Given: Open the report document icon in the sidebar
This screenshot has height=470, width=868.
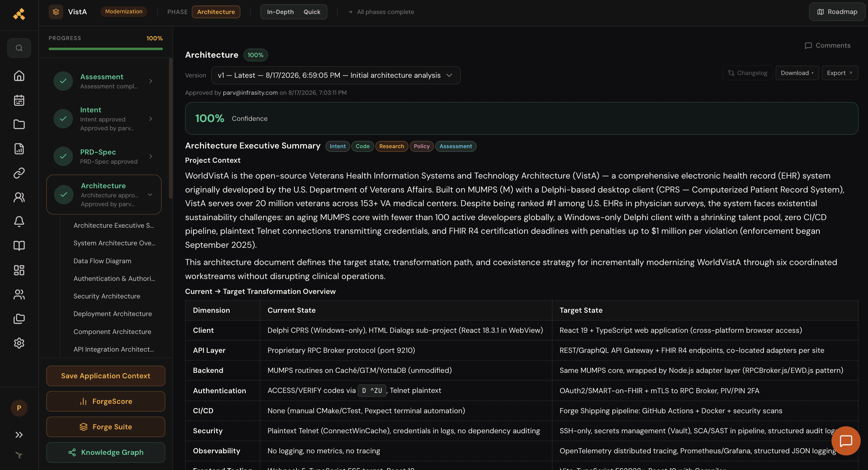Looking at the screenshot, I should tap(19, 148).
